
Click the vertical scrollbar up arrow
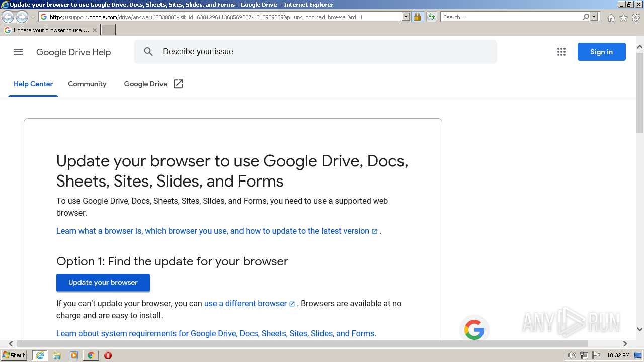(640, 47)
